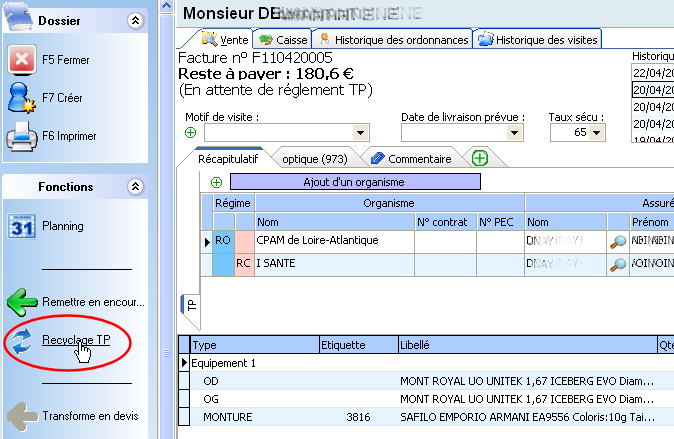Open the Taux sécu dropdown
The width and height of the screenshot is (674, 439).
tap(597, 132)
